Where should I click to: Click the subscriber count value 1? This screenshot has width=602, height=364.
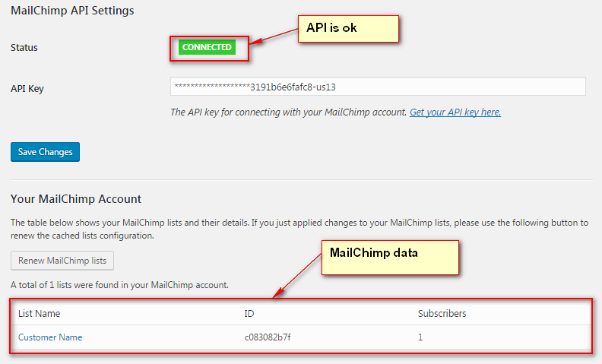[420, 337]
